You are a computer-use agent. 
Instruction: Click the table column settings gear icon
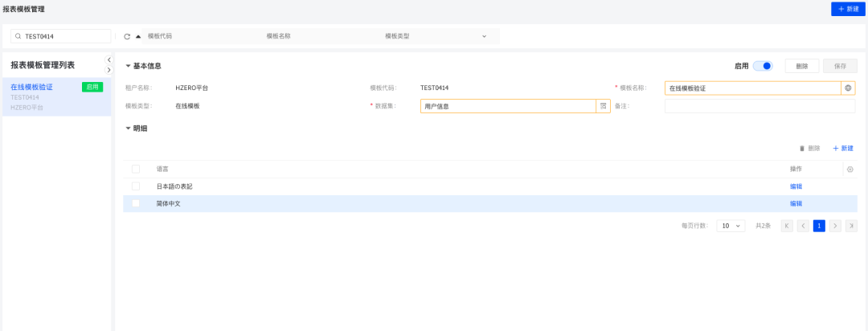(850, 170)
